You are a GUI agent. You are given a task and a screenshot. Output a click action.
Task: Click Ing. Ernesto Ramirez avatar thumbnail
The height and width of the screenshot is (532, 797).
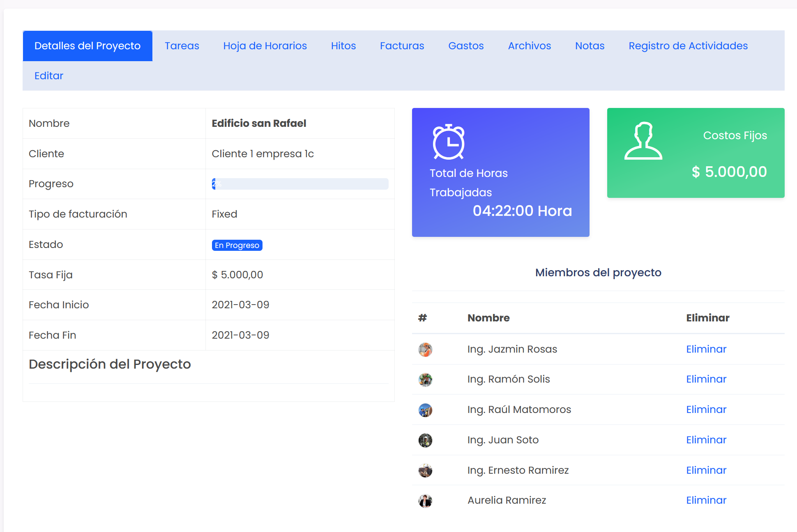(x=425, y=470)
